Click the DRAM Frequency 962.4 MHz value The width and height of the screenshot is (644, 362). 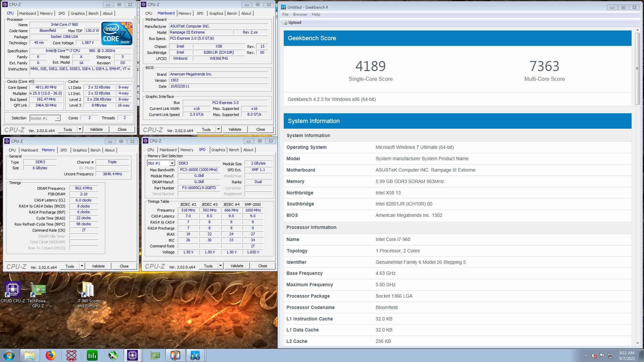coord(84,188)
